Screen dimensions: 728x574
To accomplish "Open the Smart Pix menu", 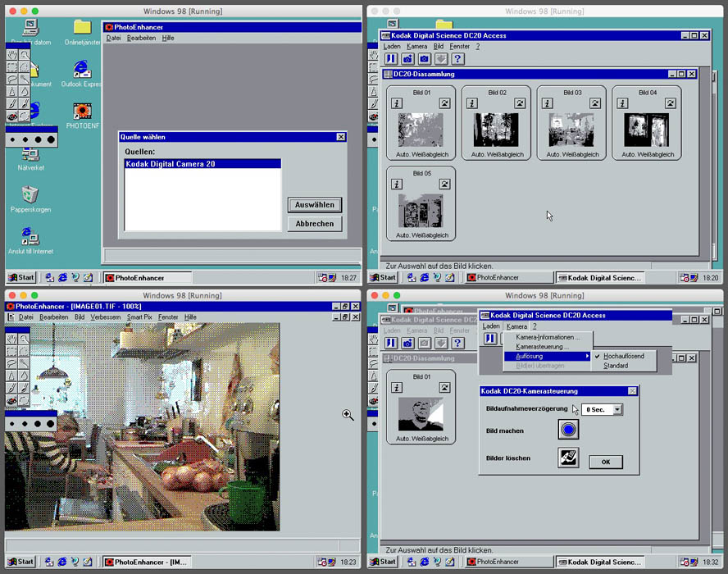I will click(x=139, y=317).
